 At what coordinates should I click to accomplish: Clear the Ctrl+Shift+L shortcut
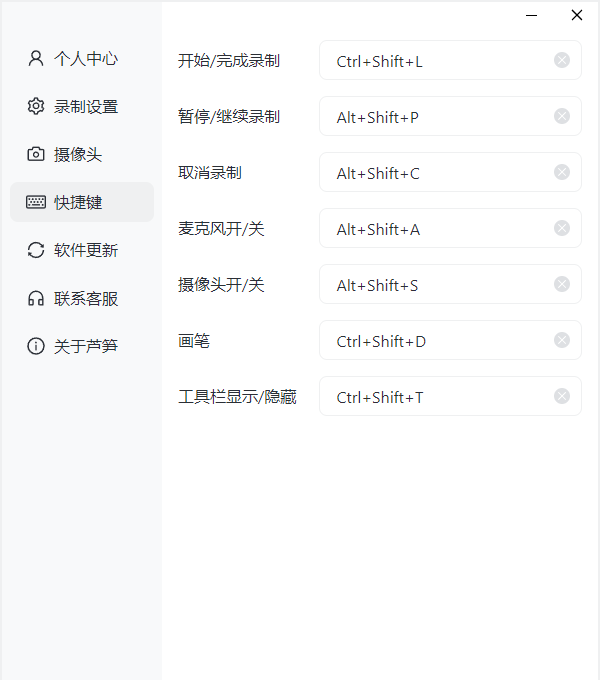coord(562,60)
